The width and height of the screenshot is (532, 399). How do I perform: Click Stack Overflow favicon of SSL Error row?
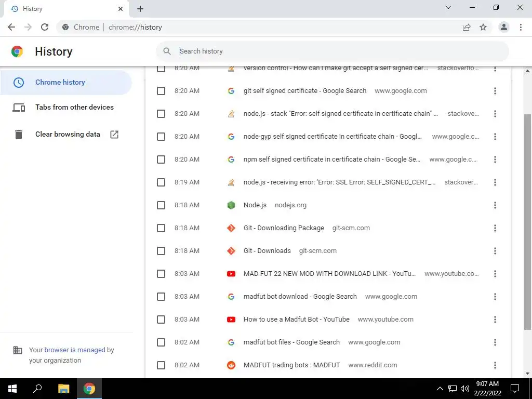[x=231, y=182]
